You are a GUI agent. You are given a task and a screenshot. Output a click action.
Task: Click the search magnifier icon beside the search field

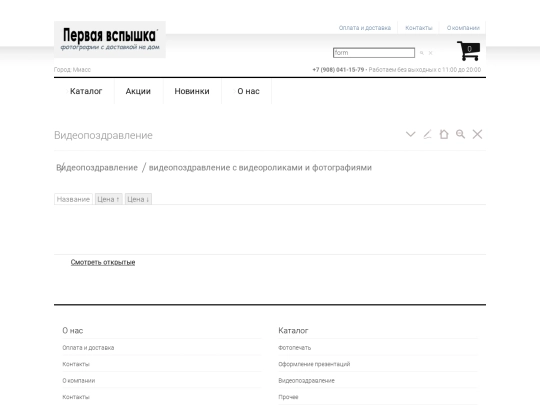pyautogui.click(x=422, y=53)
